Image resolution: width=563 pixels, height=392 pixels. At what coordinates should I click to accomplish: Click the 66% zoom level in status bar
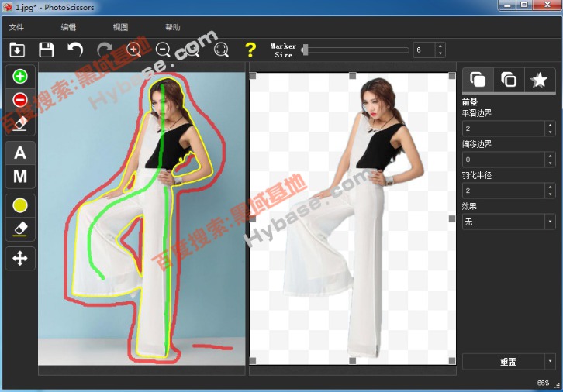[543, 383]
